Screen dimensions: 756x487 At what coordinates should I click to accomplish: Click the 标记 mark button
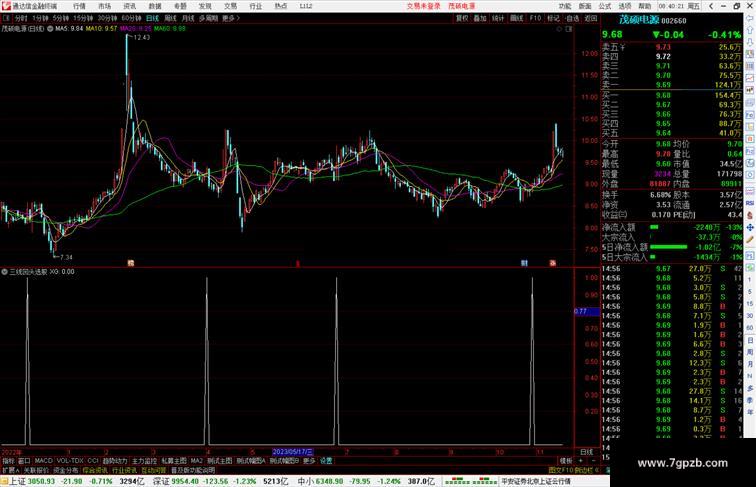pyautogui.click(x=553, y=18)
